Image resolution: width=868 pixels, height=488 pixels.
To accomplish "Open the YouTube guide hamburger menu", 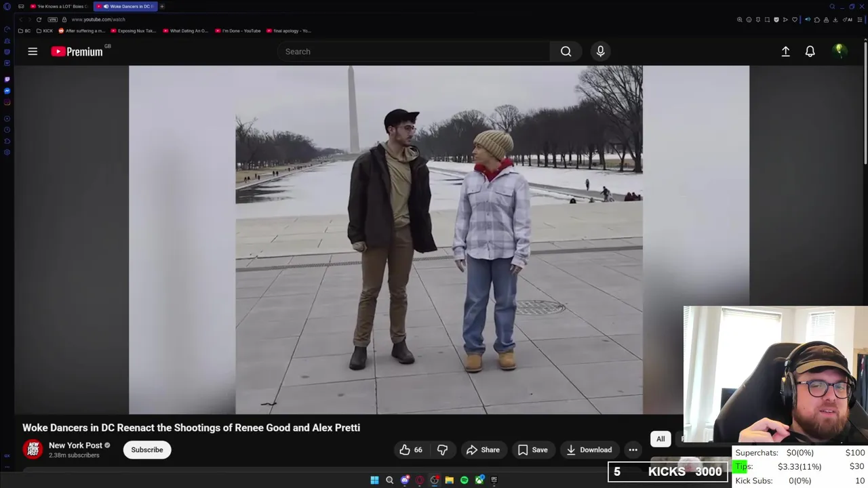I will 33,52.
